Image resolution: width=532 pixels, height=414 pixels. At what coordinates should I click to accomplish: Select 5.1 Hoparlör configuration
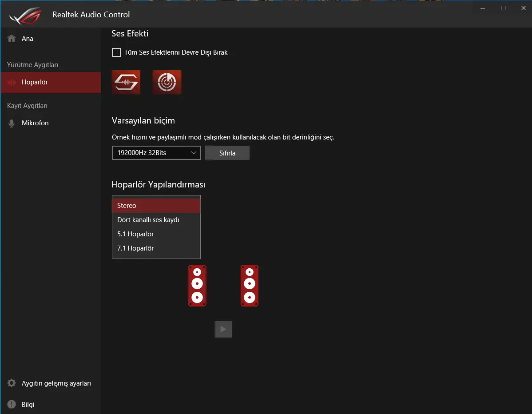click(x=156, y=234)
